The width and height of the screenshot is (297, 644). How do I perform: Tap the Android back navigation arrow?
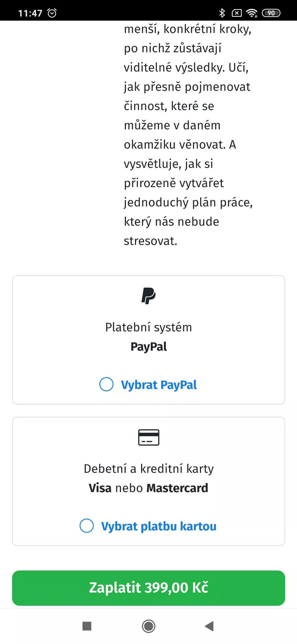click(x=209, y=626)
